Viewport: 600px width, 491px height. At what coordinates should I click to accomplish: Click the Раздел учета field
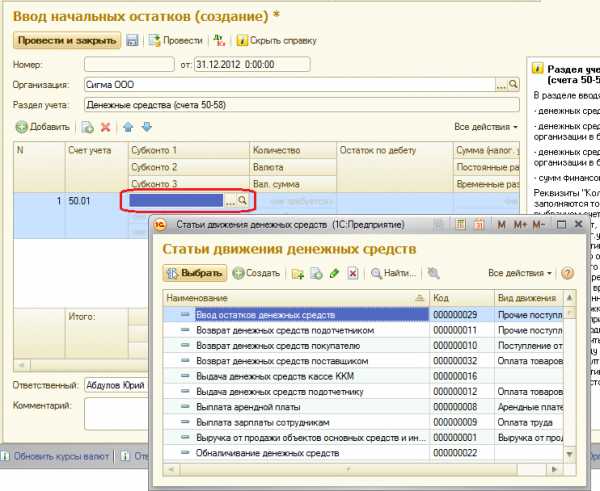coord(302,104)
